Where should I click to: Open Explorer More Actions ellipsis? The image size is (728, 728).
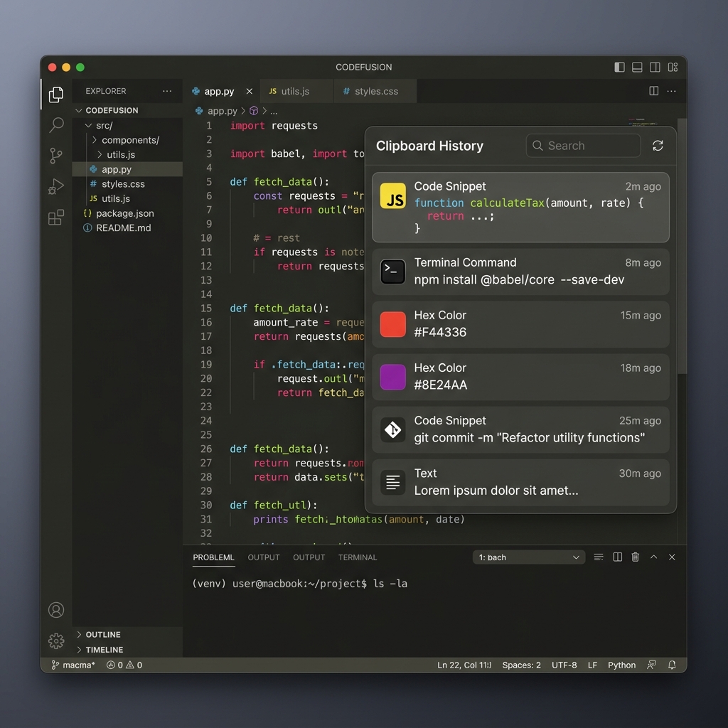pyautogui.click(x=167, y=91)
